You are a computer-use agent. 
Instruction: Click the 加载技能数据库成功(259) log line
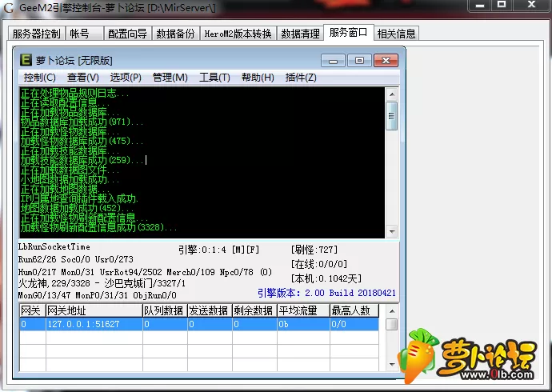pos(82,160)
